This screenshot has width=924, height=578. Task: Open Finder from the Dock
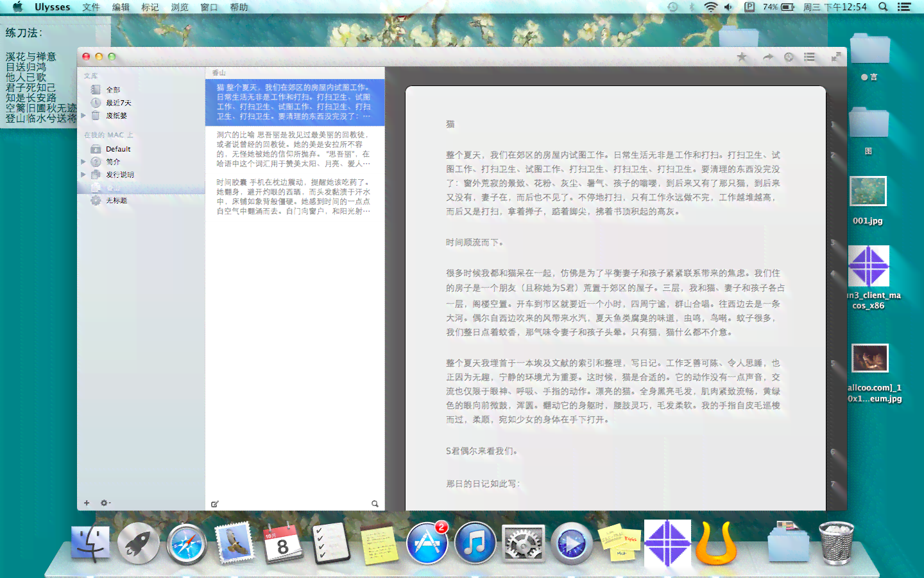click(x=90, y=544)
